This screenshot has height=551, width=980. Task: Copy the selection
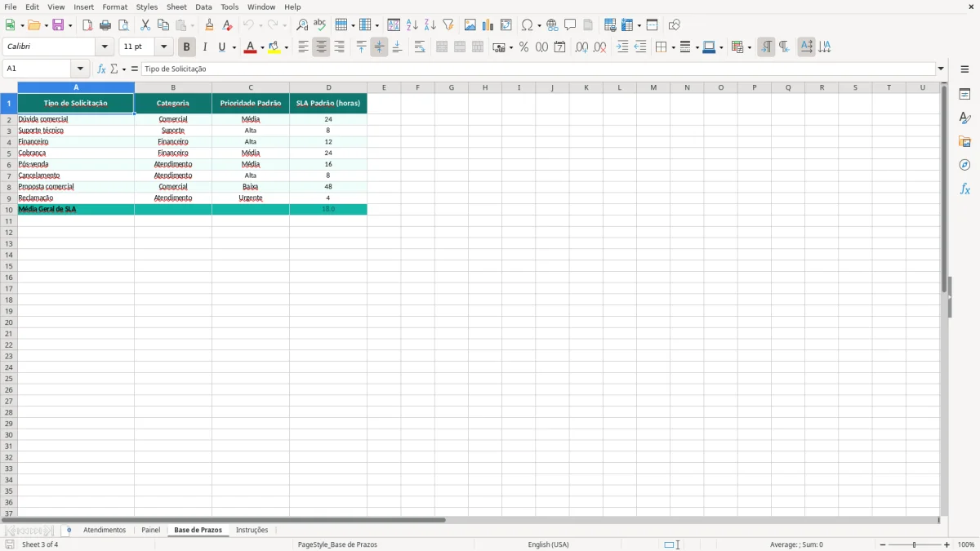pyautogui.click(x=163, y=25)
